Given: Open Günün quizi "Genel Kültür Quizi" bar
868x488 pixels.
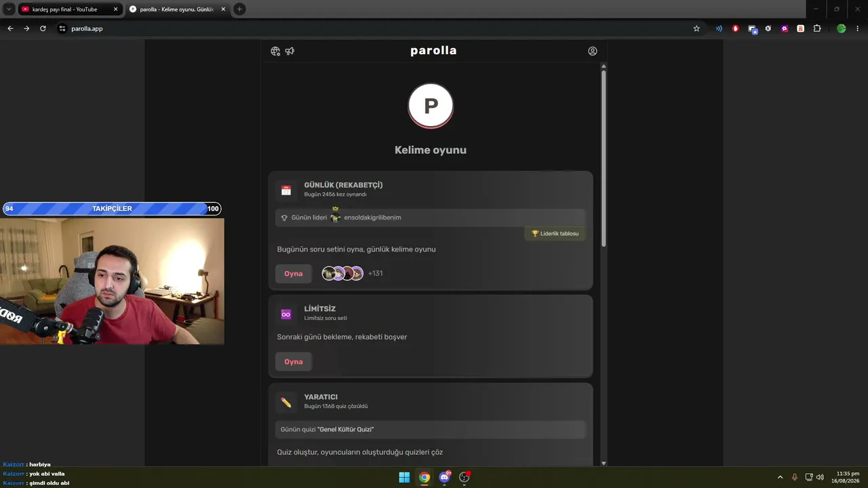Looking at the screenshot, I should [431, 430].
